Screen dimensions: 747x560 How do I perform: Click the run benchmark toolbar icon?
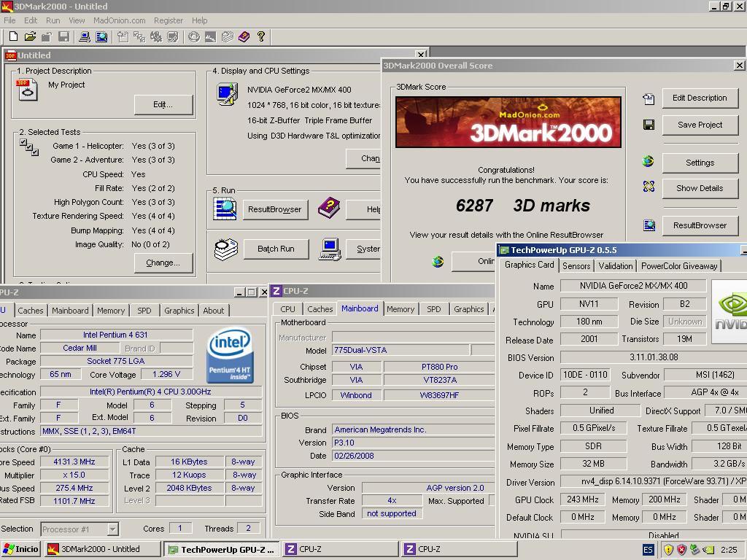194,36
